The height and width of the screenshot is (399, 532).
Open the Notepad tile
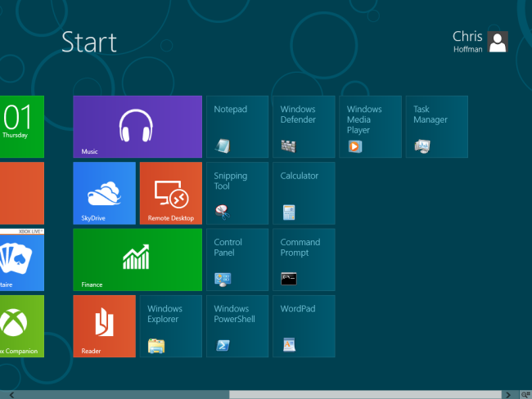coord(237,127)
